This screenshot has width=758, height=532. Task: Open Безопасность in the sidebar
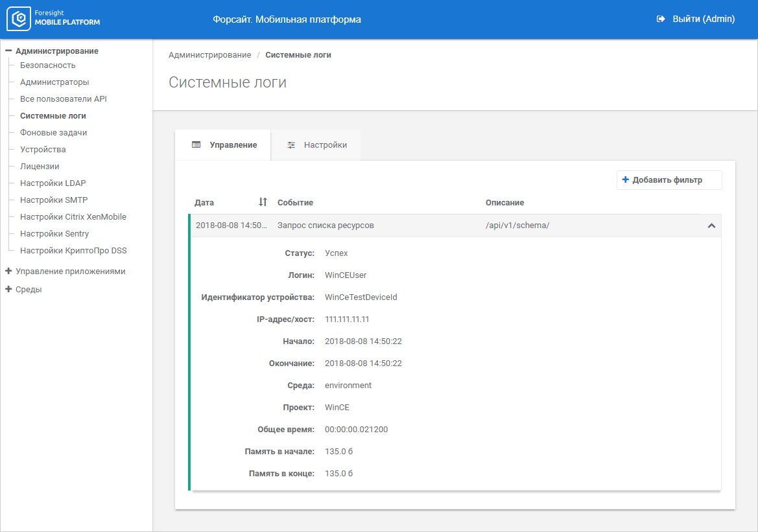tap(47, 65)
